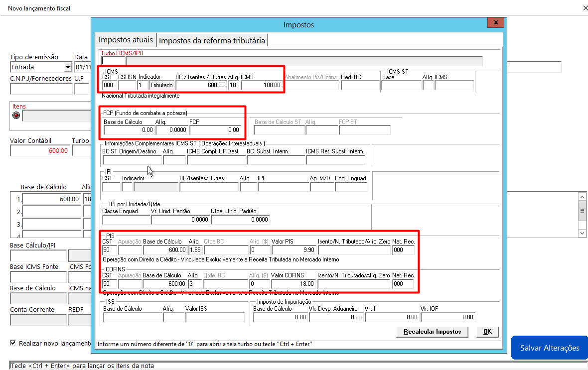The width and height of the screenshot is (588, 370).
Task: Click PIS Nat. Rec. field
Action: tap(404, 250)
